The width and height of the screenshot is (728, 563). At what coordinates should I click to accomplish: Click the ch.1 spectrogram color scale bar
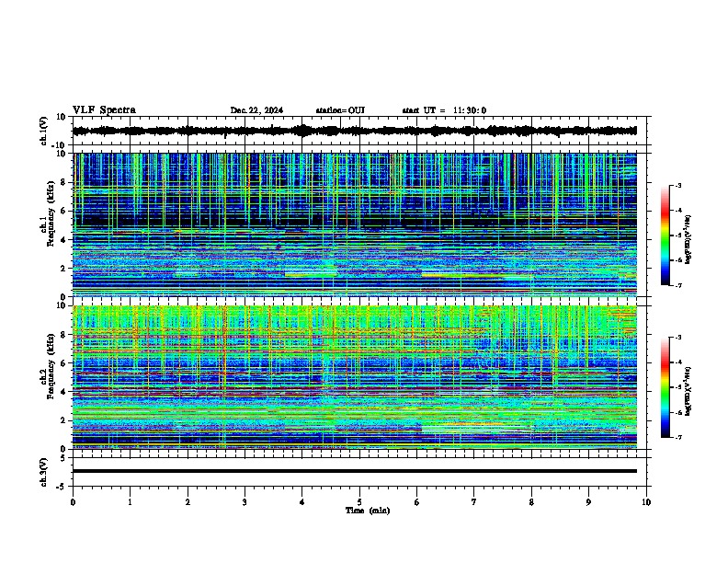pyautogui.click(x=665, y=236)
